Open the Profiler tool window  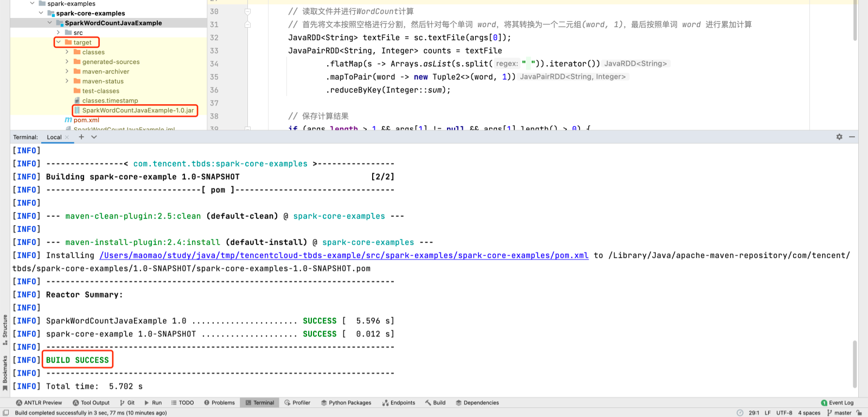pyautogui.click(x=297, y=403)
